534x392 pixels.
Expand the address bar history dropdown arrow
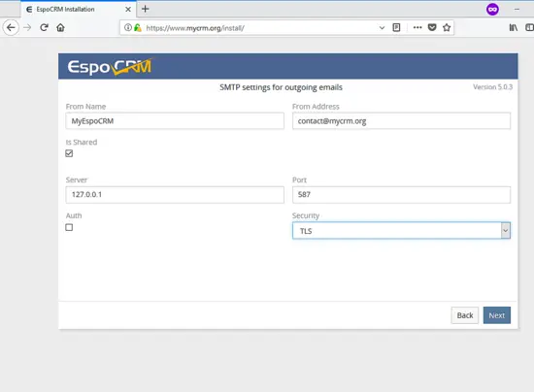(x=382, y=28)
